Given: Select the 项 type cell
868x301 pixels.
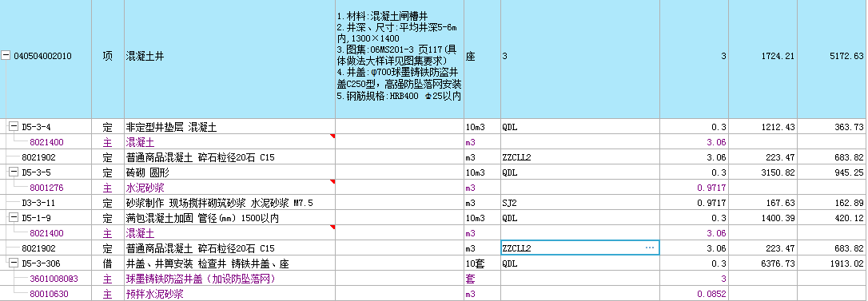Looking at the screenshot, I should (x=108, y=59).
